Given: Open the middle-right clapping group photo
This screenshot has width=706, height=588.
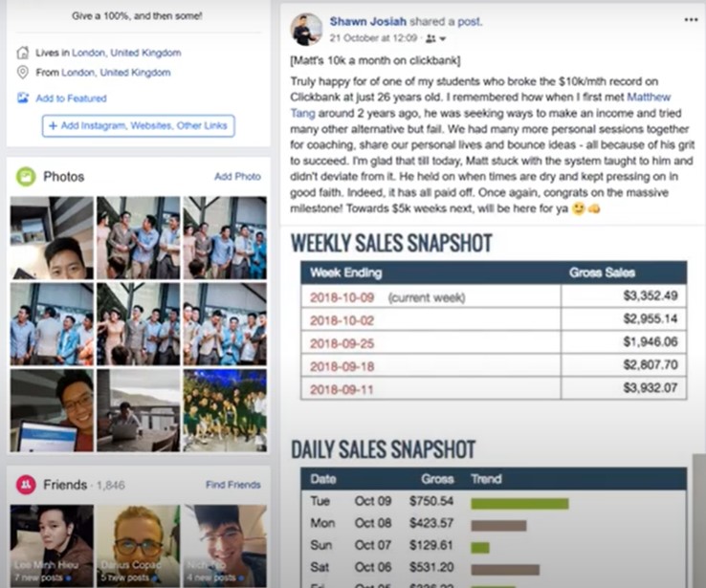Looking at the screenshot, I should click(x=225, y=324).
